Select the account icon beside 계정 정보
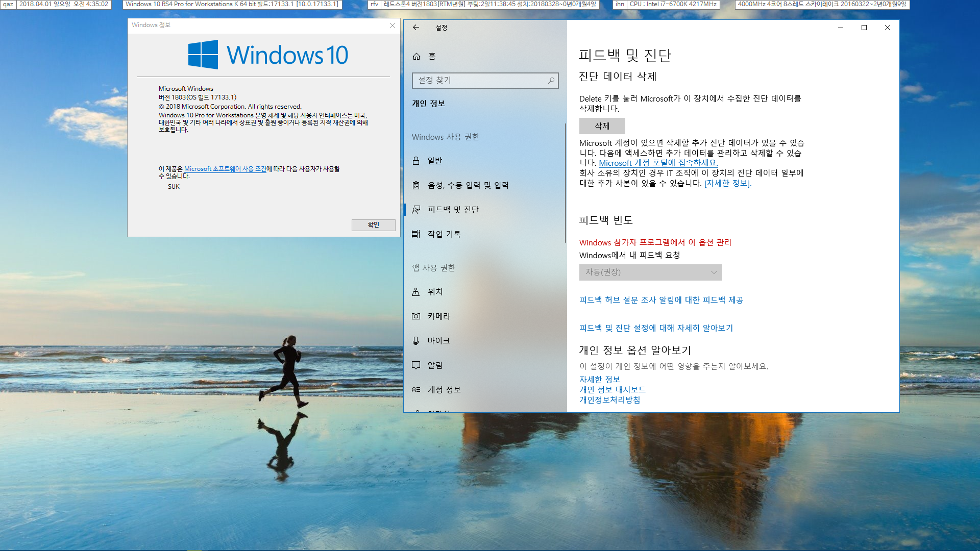The width and height of the screenshot is (980, 551). coord(416,390)
